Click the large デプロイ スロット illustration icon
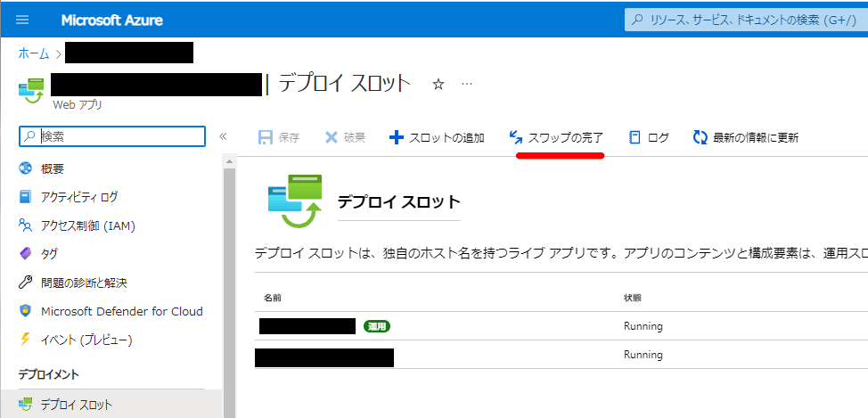 click(295, 201)
